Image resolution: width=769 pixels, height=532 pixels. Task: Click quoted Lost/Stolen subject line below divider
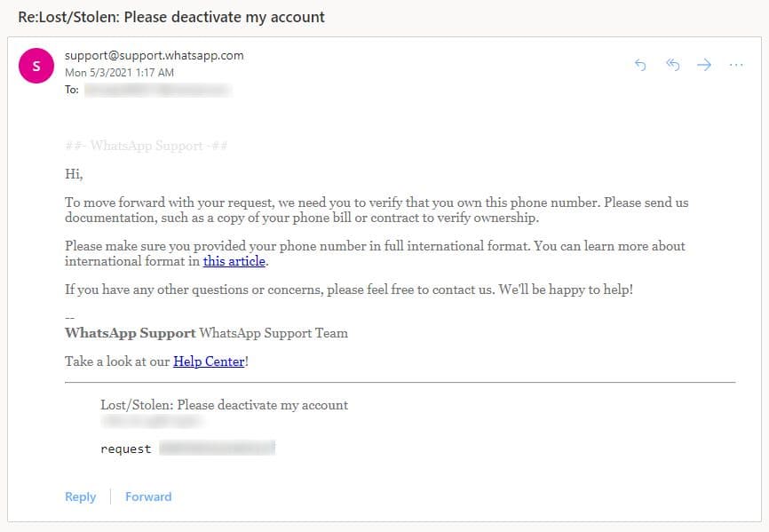coord(224,405)
